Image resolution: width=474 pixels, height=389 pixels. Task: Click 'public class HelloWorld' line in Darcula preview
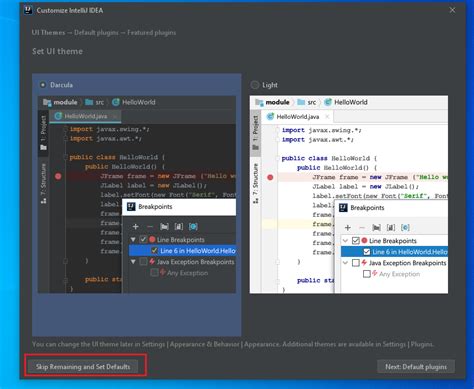click(x=117, y=157)
